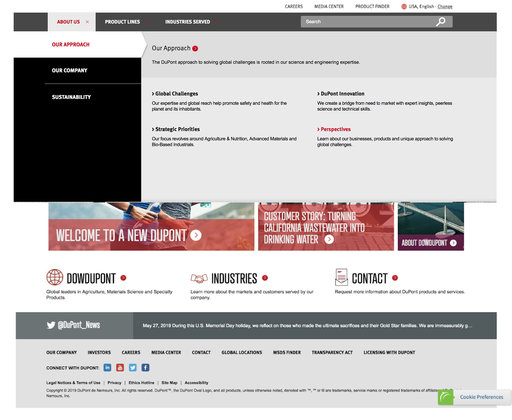Open footer Transparency Act link
Viewport: 512px width, 420px height.
pyautogui.click(x=332, y=352)
